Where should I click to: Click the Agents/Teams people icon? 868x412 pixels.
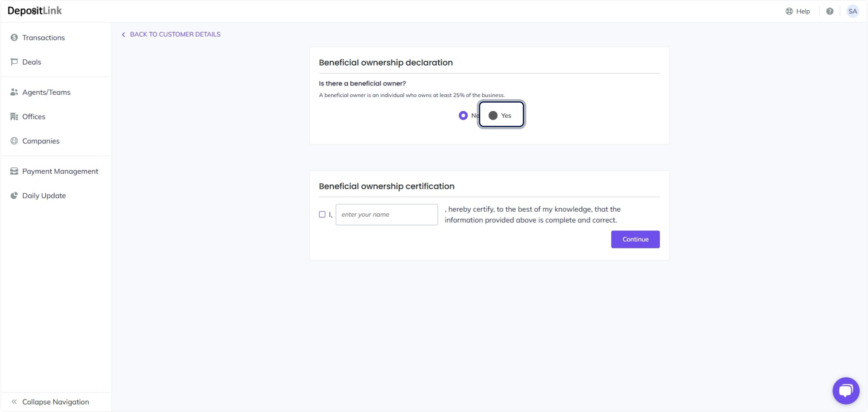click(x=14, y=92)
